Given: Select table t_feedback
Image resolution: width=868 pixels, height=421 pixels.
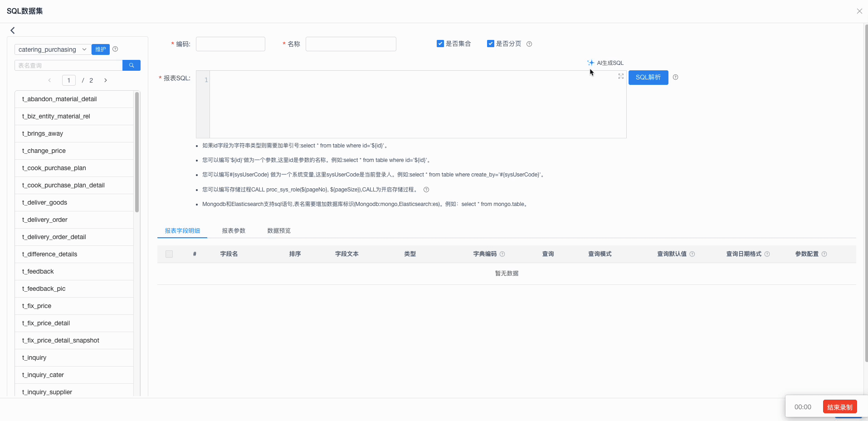Looking at the screenshot, I should (x=74, y=272).
